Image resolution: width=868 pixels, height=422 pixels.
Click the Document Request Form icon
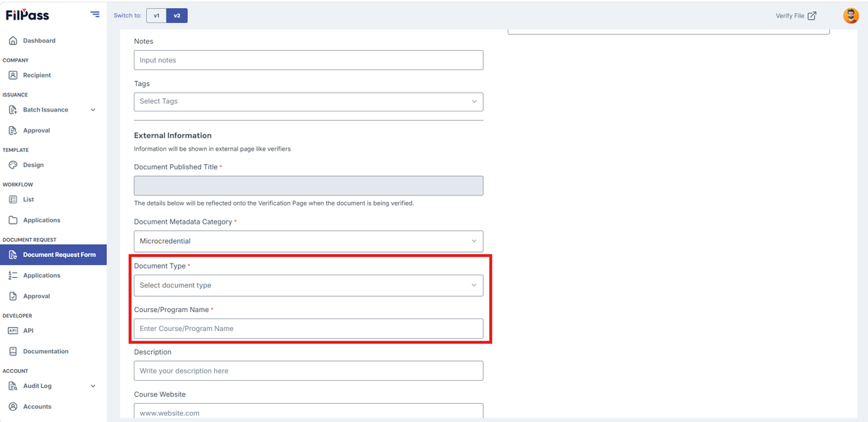click(12, 255)
